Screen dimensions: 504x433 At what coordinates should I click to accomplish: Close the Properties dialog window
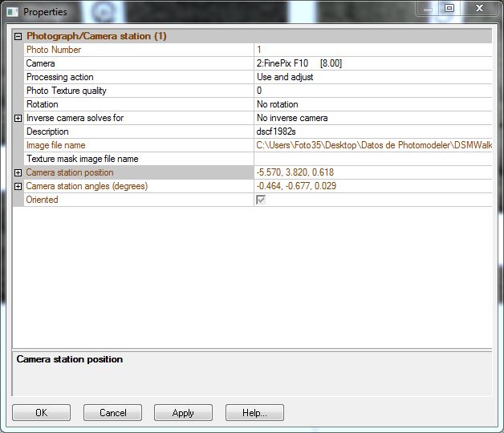pyautogui.click(x=482, y=9)
